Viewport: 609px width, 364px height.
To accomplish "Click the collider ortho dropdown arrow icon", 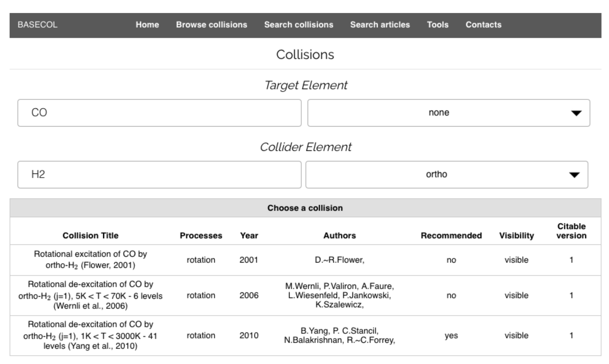I will coord(574,175).
